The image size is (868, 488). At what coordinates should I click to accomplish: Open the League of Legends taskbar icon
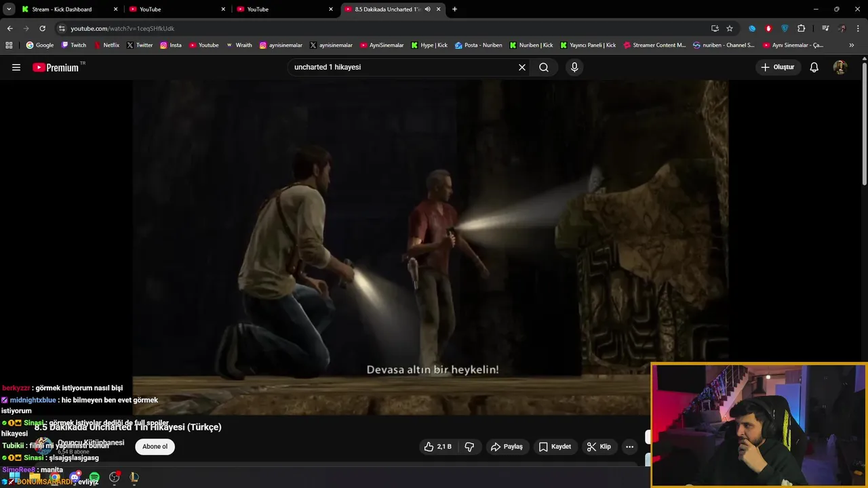tap(134, 478)
